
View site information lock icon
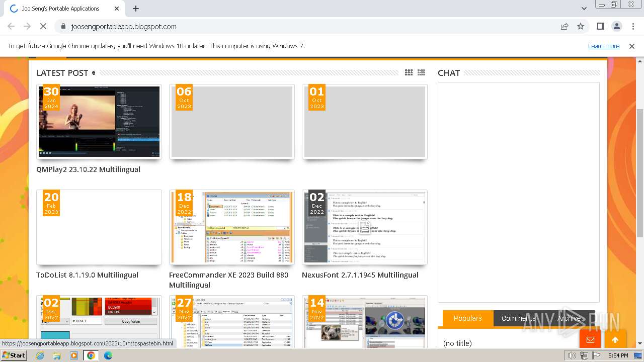(63, 27)
